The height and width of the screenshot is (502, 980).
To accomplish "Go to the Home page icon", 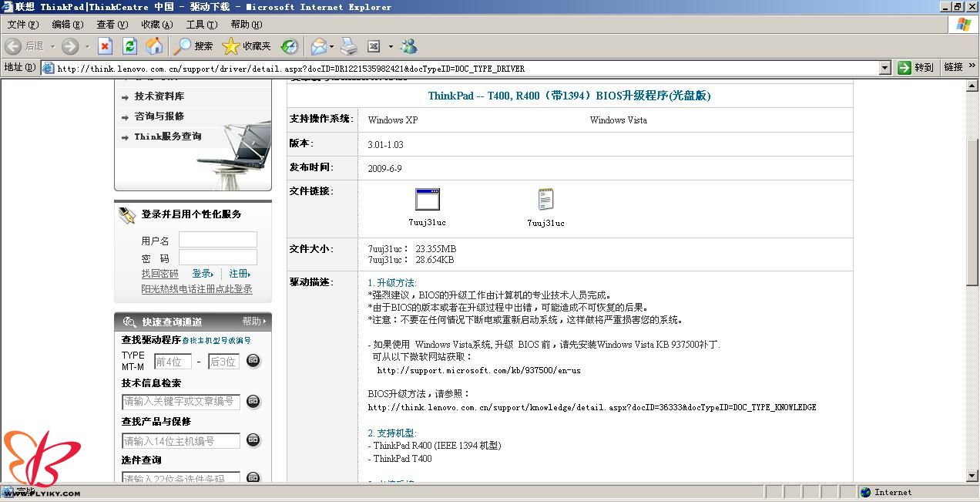I will coord(154,46).
